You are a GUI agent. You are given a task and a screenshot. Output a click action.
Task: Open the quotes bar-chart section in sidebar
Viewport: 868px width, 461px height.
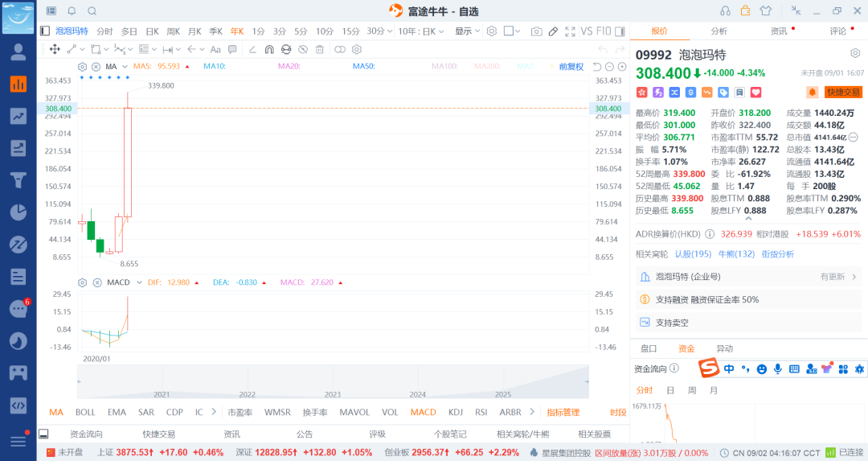click(x=18, y=84)
